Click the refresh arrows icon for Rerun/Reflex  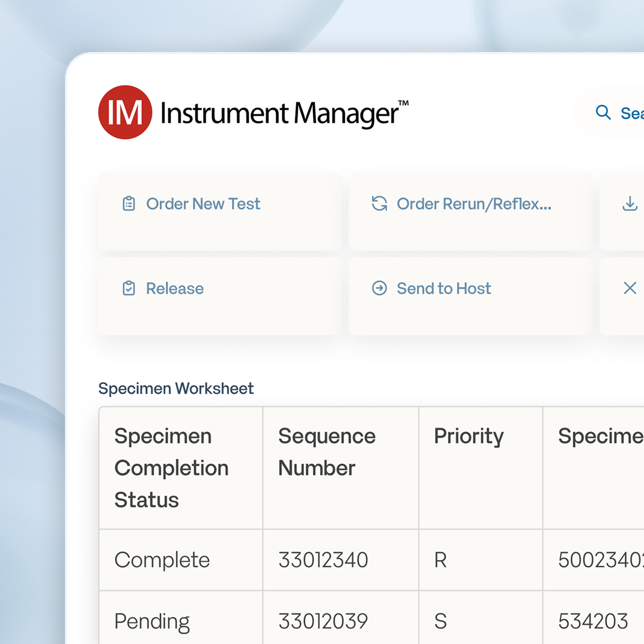point(379,204)
